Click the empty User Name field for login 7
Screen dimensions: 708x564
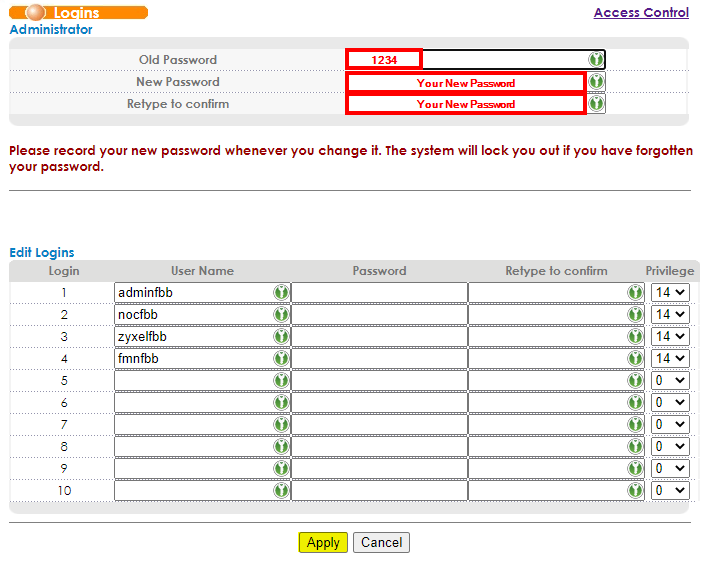[x=192, y=424]
